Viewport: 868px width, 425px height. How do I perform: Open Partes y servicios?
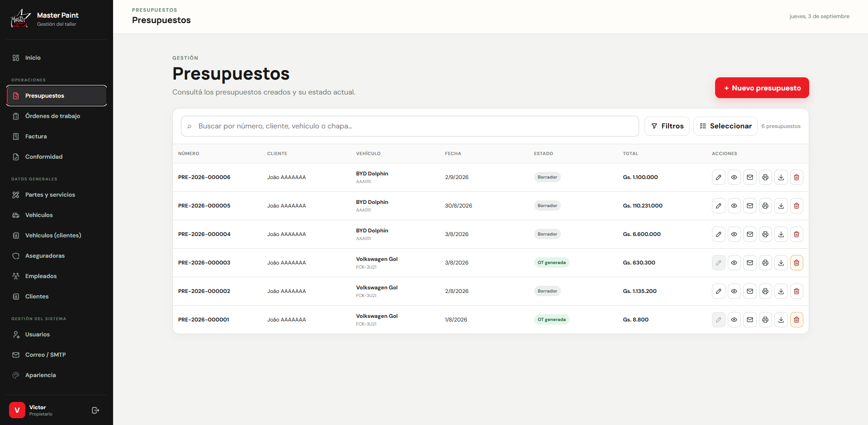pyautogui.click(x=57, y=195)
